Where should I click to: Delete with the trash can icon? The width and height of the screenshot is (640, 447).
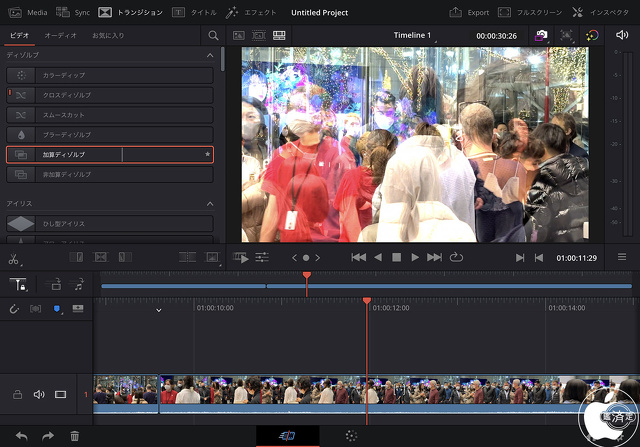coord(74,436)
